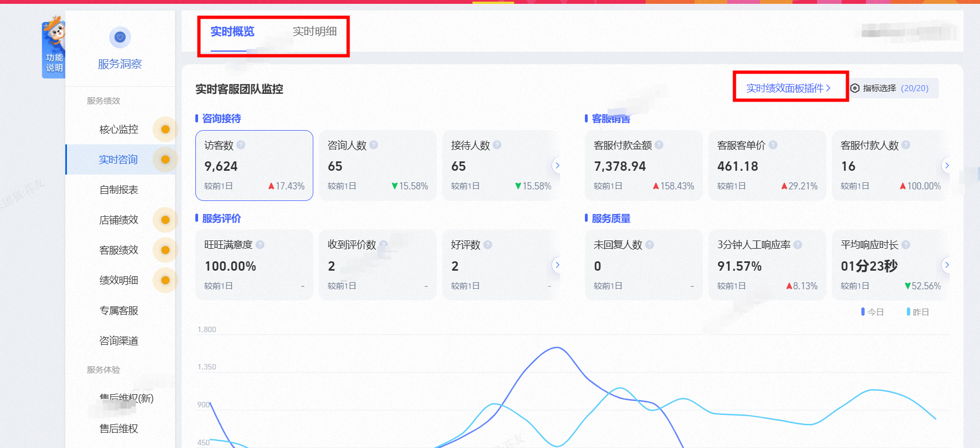
Task: Open 核心监控 in the sidebar
Action: (x=119, y=130)
